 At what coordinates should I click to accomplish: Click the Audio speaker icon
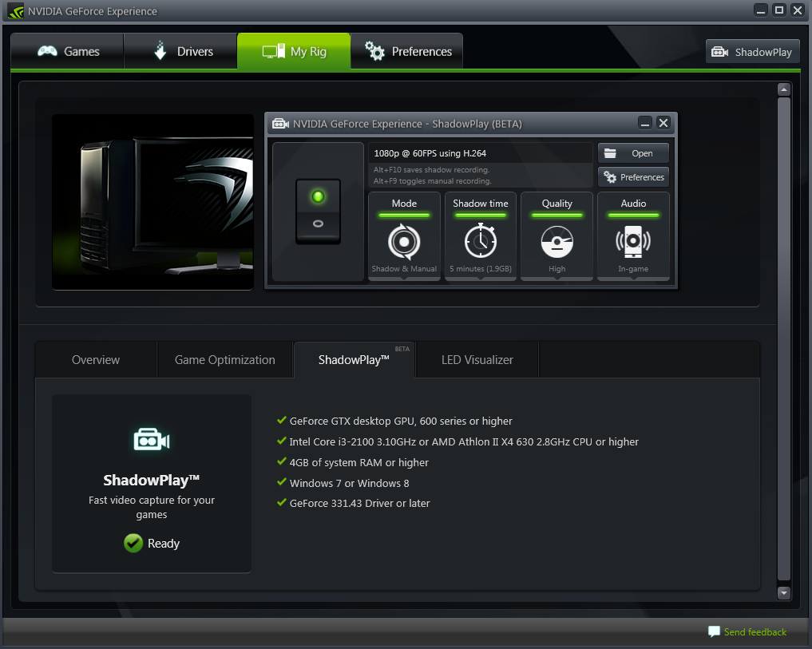(633, 241)
